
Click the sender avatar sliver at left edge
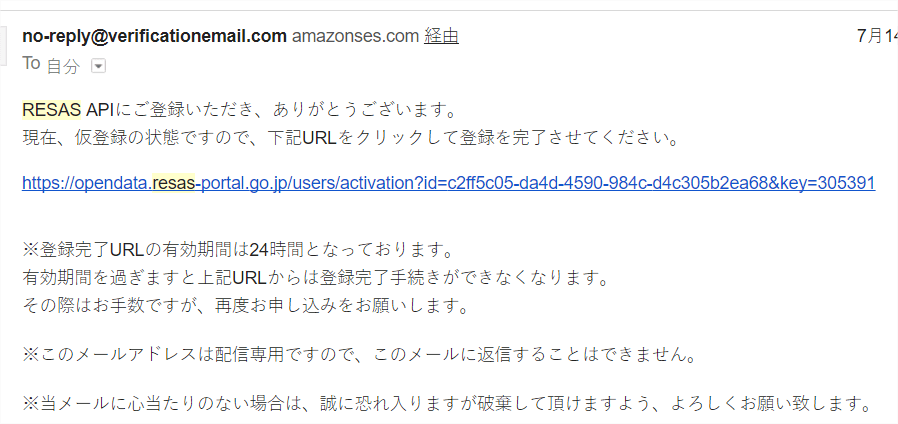[3, 45]
